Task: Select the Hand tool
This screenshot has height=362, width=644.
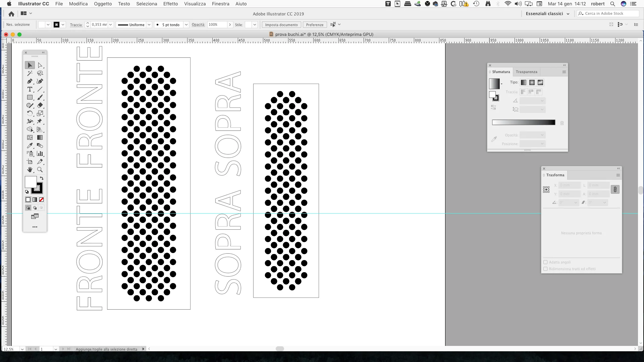Action: tap(30, 170)
